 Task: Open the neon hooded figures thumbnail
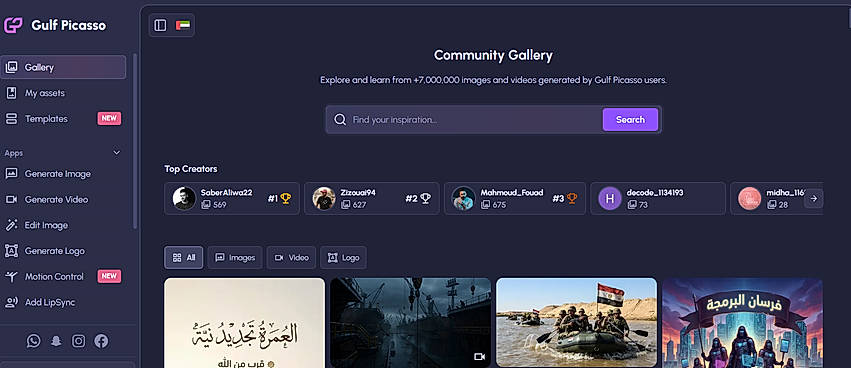pyautogui.click(x=742, y=323)
